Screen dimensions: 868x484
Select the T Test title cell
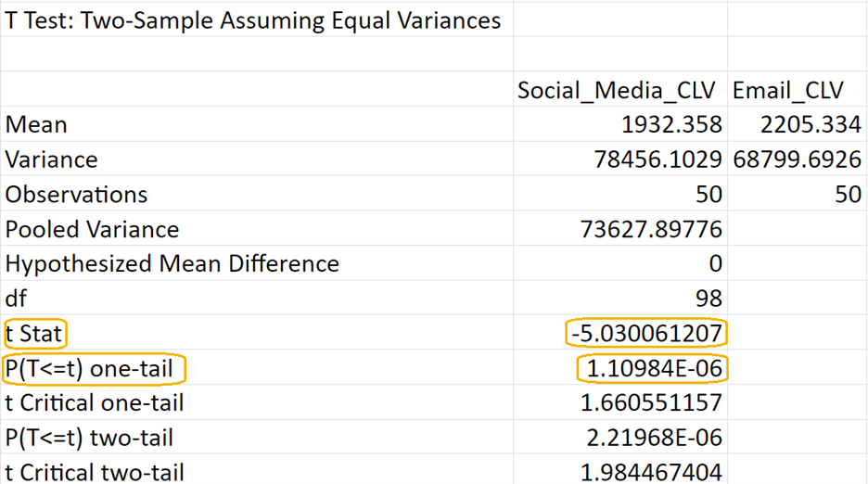click(x=253, y=20)
